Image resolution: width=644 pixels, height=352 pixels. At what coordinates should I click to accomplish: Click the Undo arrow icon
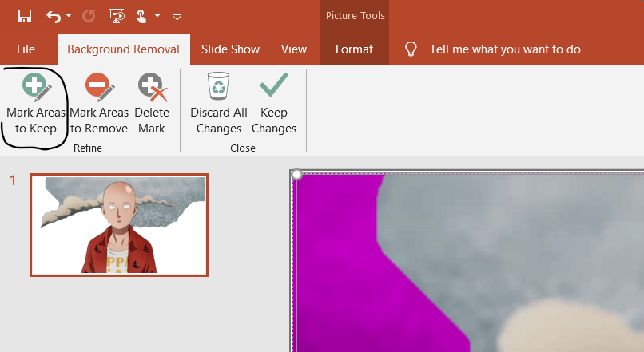[x=54, y=17]
